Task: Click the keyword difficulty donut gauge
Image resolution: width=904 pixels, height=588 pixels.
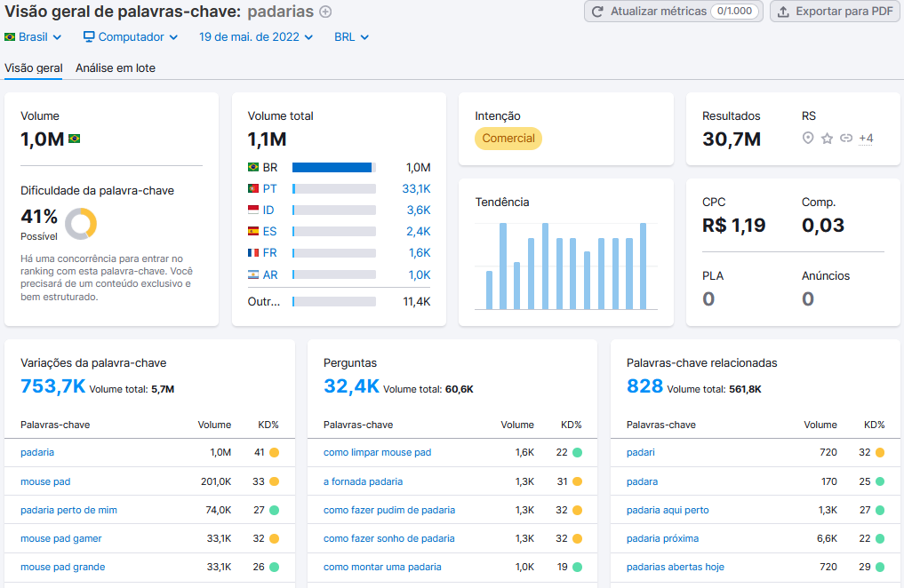Action: point(81,224)
